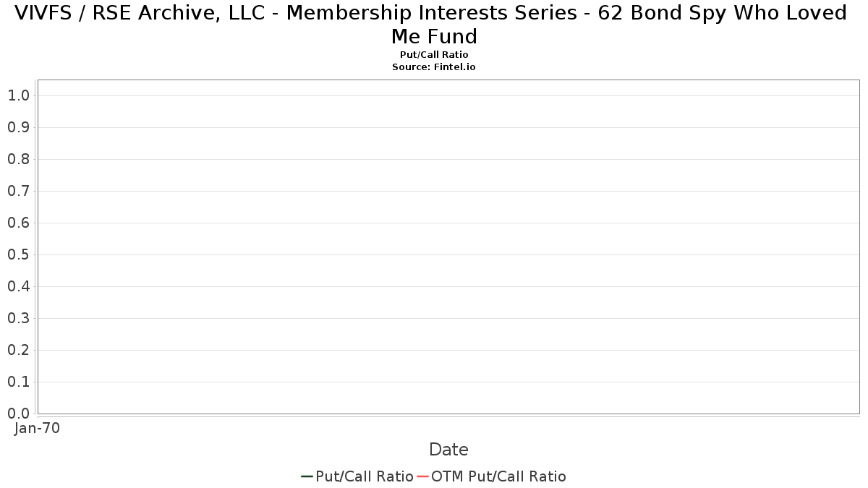Click the 0.3 y-axis tick label
The image size is (868, 488).
[18, 318]
